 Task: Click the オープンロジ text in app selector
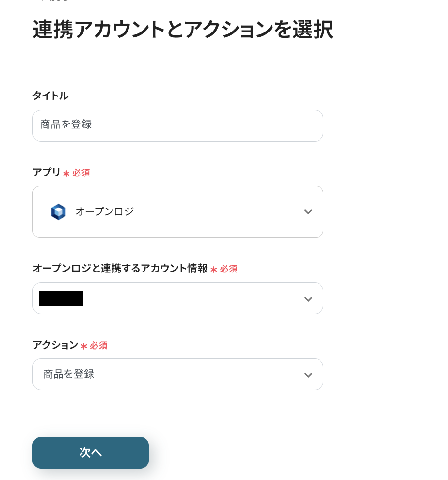pyautogui.click(x=104, y=212)
